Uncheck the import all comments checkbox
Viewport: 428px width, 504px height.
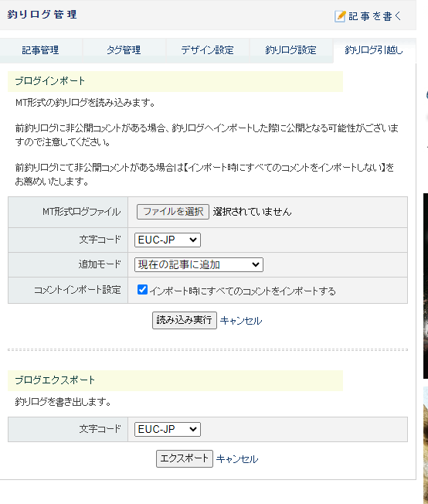tap(142, 290)
